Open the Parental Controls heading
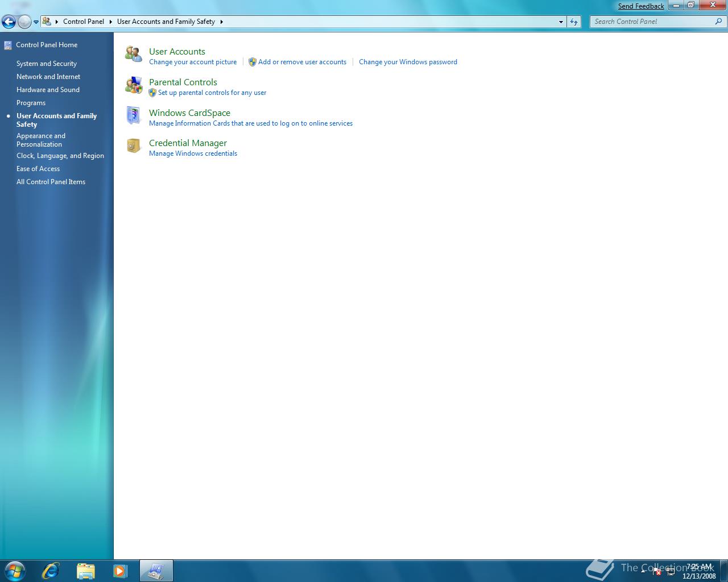Image resolution: width=728 pixels, height=582 pixels. point(183,82)
